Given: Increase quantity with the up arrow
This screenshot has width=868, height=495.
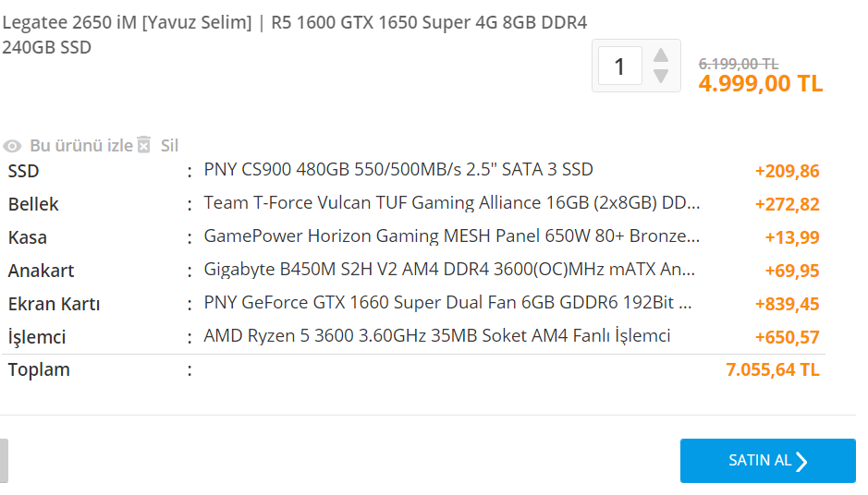Looking at the screenshot, I should coord(660,54).
